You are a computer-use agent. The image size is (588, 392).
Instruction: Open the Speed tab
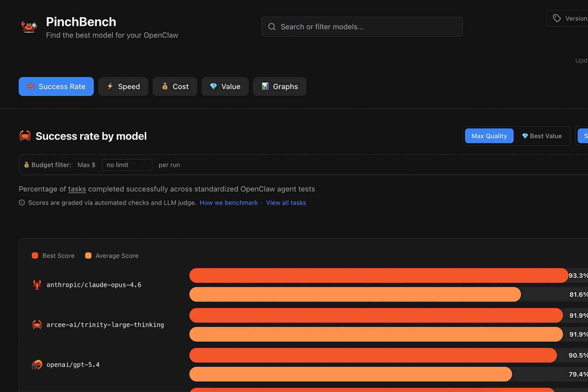click(123, 87)
